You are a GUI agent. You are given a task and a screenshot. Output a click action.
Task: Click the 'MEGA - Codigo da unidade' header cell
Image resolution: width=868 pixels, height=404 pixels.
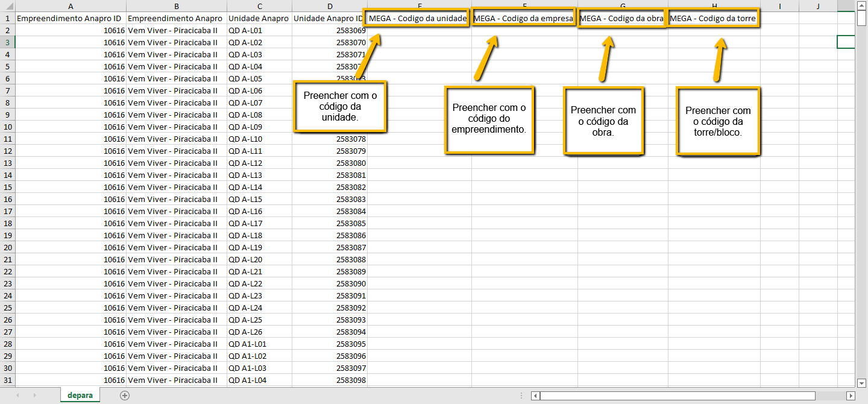click(418, 19)
